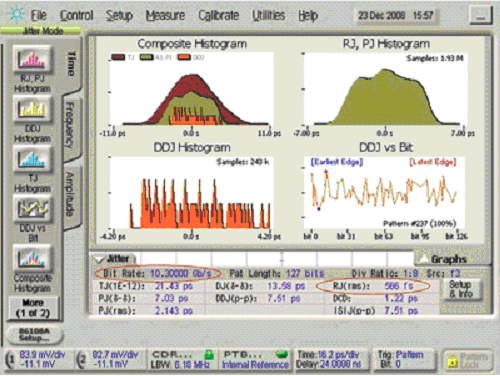
Task: Click the Pattern Lock padlock icon
Action: pos(453,361)
